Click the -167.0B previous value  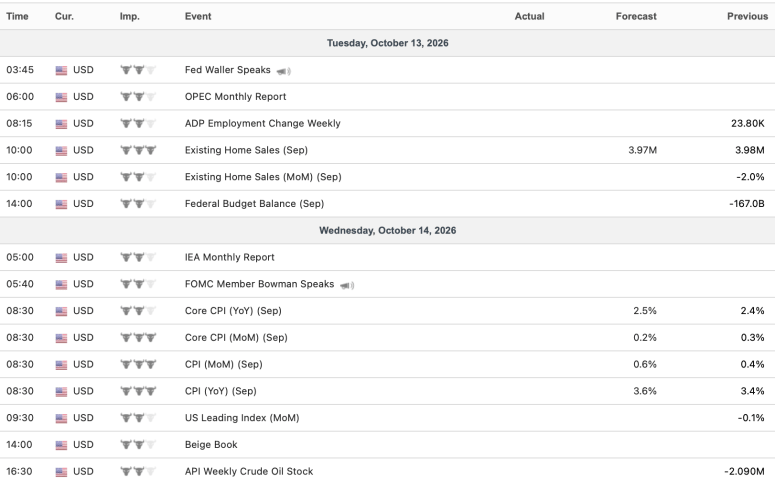pos(746,204)
